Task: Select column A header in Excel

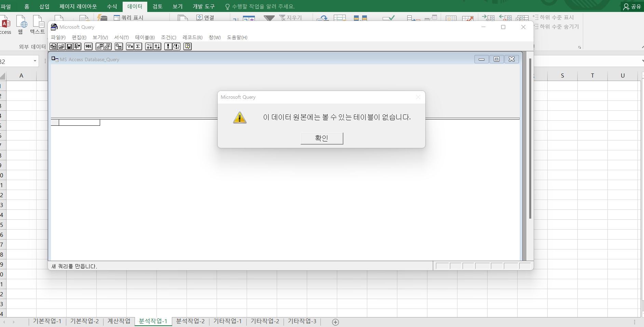Action: (x=21, y=76)
